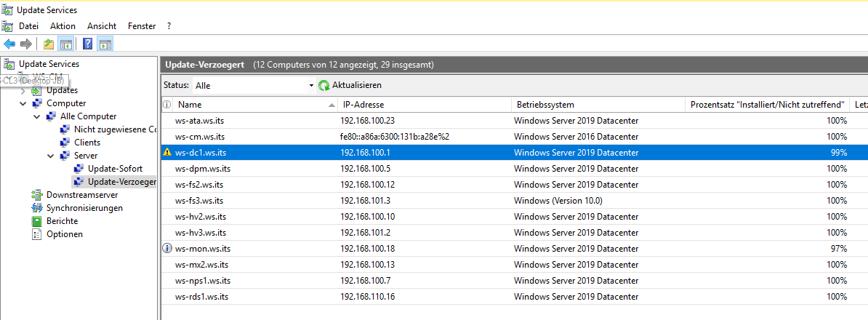Select computer ws-nps1.ws.its
The width and height of the screenshot is (868, 320).
point(203,281)
